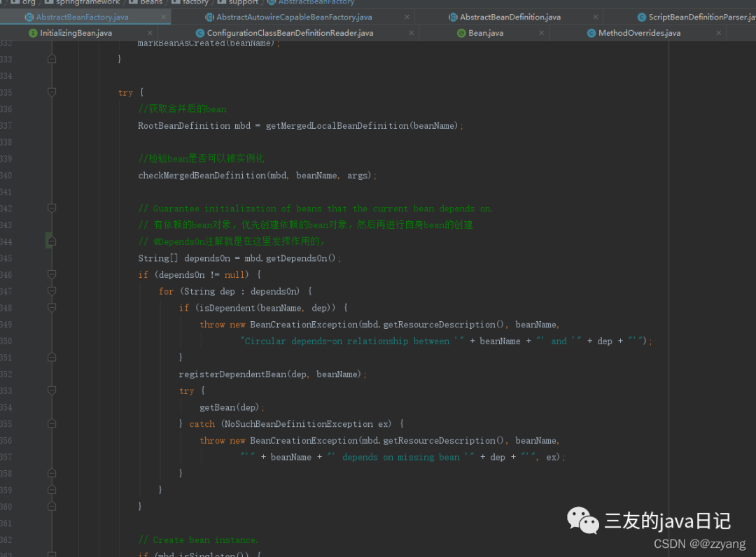The image size is (756, 557).
Task: Click the '// Create bean instance.' comment
Action: (198, 540)
